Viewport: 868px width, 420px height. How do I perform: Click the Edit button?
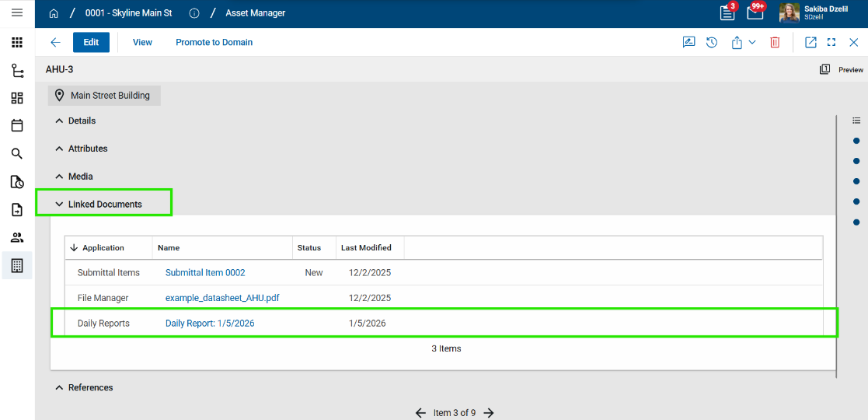pyautogui.click(x=91, y=43)
